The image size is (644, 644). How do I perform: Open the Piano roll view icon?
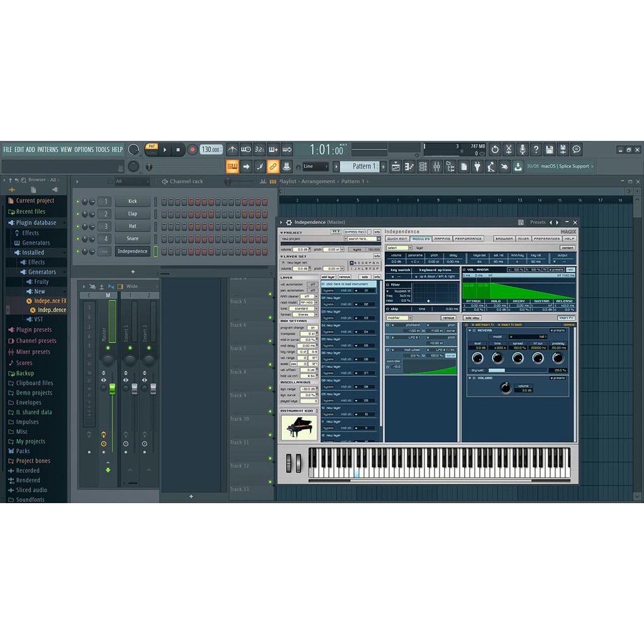[x=409, y=166]
